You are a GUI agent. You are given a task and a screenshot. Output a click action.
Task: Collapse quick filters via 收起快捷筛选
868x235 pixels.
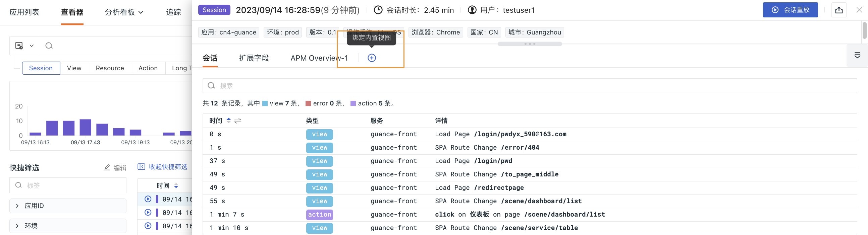click(162, 167)
